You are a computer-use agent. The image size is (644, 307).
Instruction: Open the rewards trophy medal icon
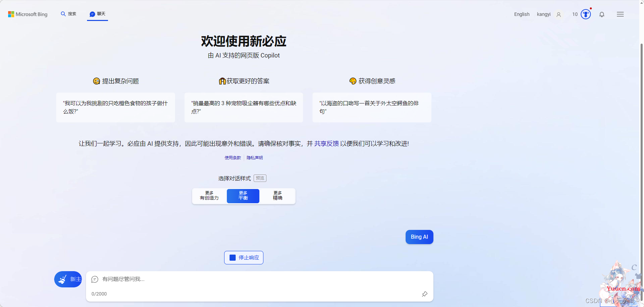(x=586, y=14)
